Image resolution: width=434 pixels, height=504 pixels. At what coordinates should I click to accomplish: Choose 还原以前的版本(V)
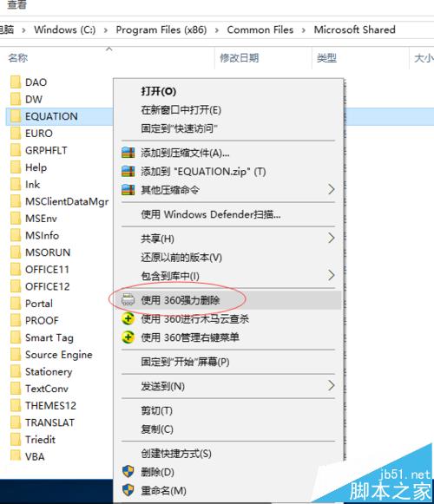pyautogui.click(x=181, y=258)
